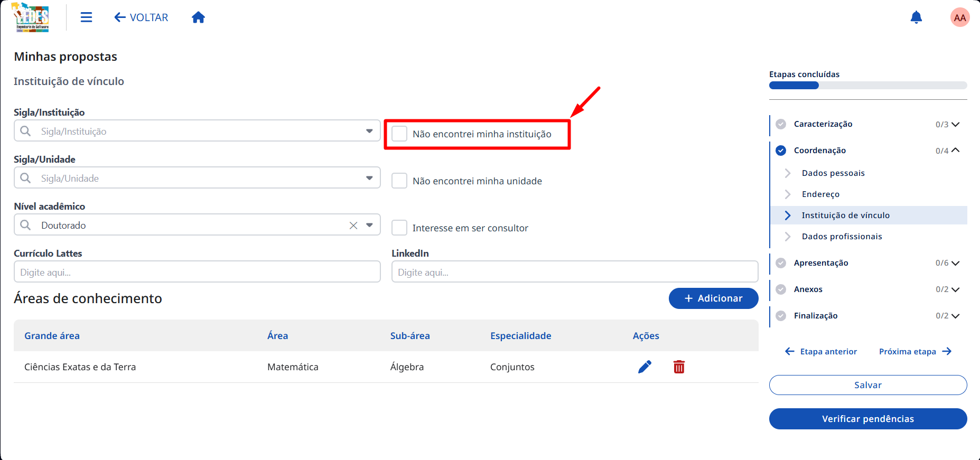Open the Nível acadêmico dropdown arrow

click(x=369, y=225)
